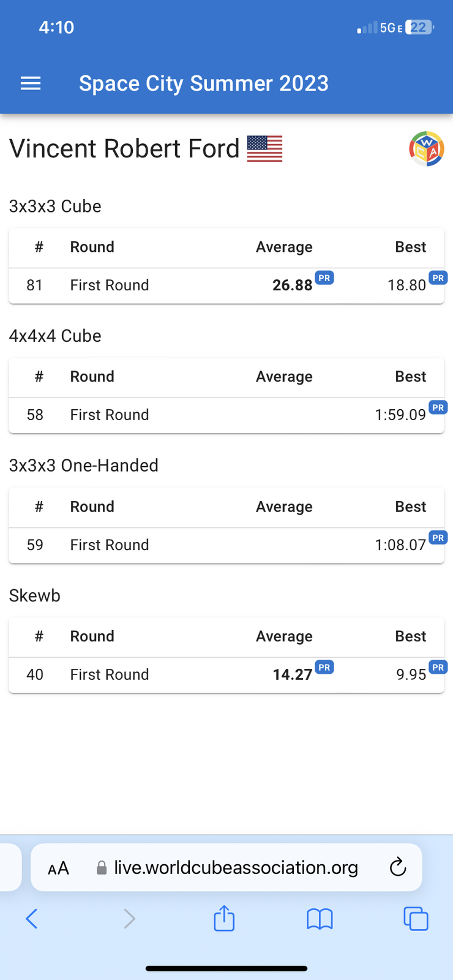Click the United States flag icon
Image resolution: width=453 pixels, height=980 pixels.
(x=265, y=149)
